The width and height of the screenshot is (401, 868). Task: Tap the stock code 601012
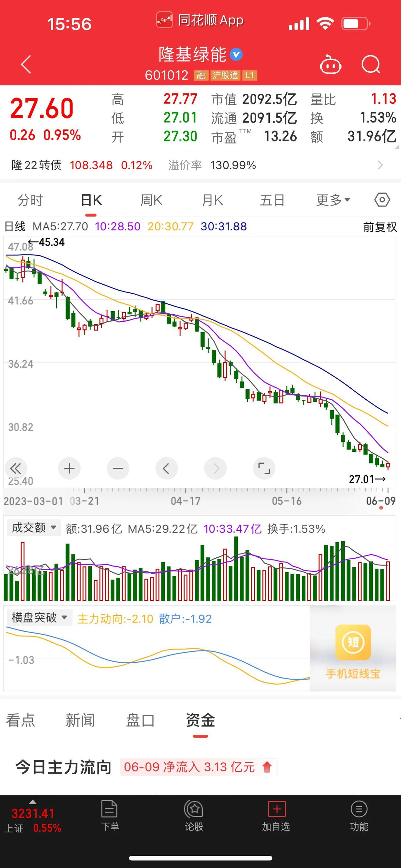167,75
